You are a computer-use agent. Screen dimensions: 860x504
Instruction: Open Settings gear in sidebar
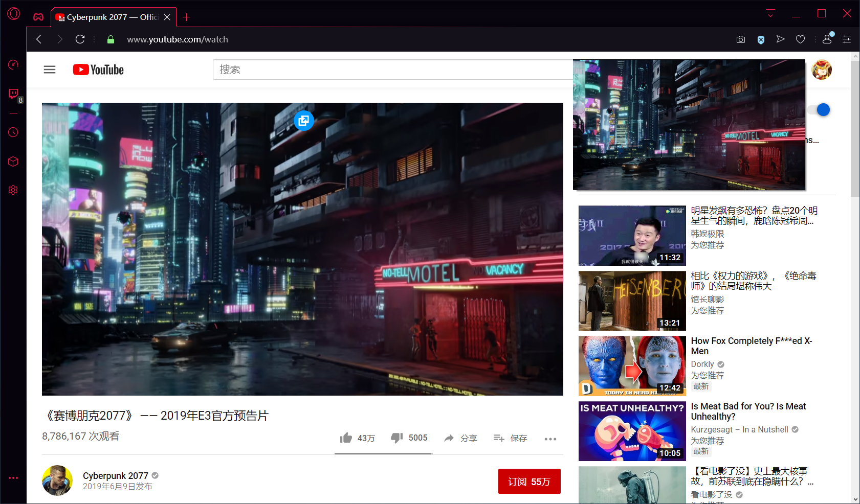[x=13, y=190]
